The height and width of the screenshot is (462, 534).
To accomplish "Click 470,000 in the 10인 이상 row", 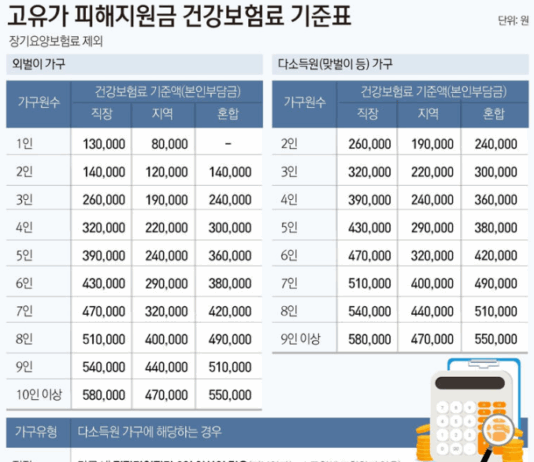I will click(x=167, y=396).
